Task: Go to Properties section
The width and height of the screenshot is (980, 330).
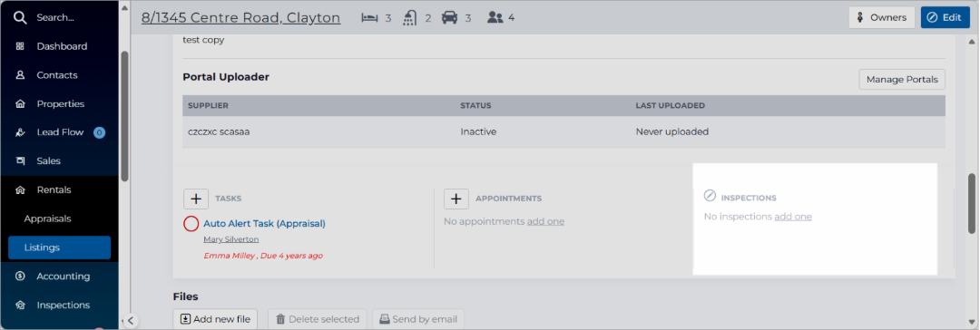Action: (x=61, y=103)
